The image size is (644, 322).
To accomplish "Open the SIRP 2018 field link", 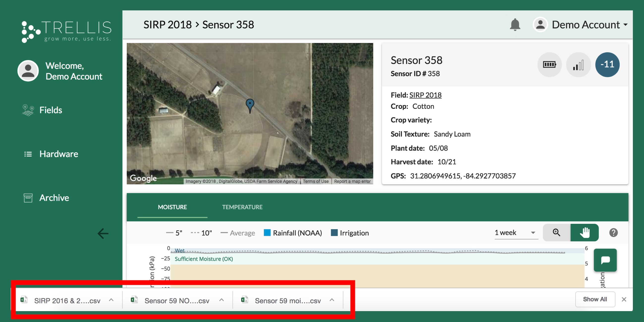I will click(425, 95).
